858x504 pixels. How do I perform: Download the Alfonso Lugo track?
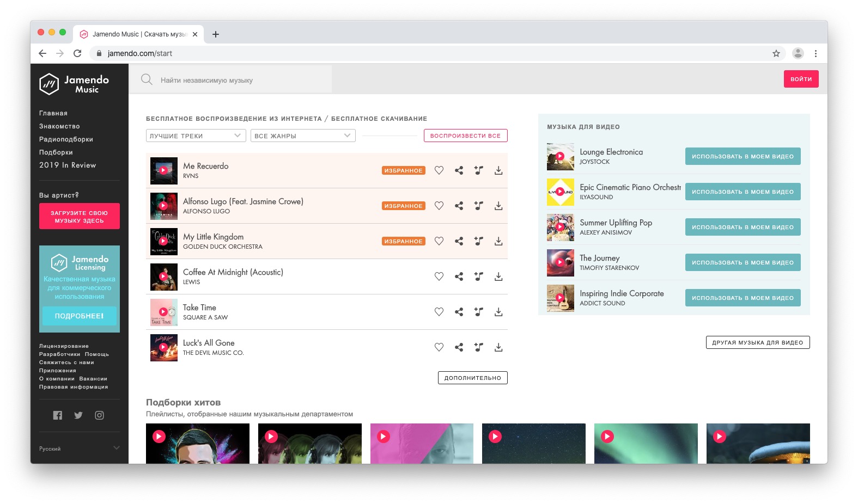(498, 206)
